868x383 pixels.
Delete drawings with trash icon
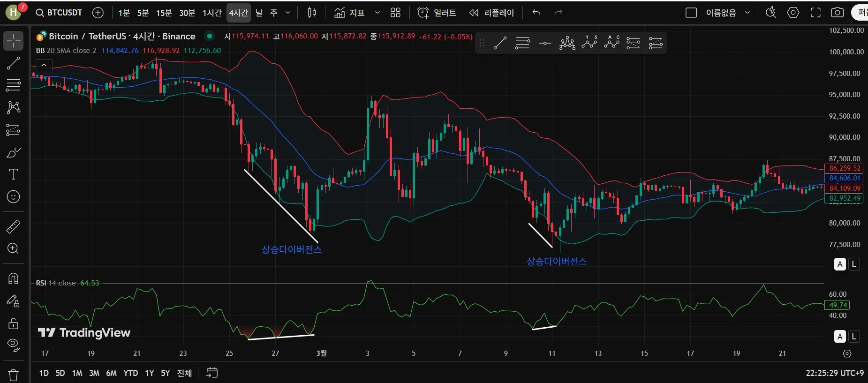[x=13, y=375]
